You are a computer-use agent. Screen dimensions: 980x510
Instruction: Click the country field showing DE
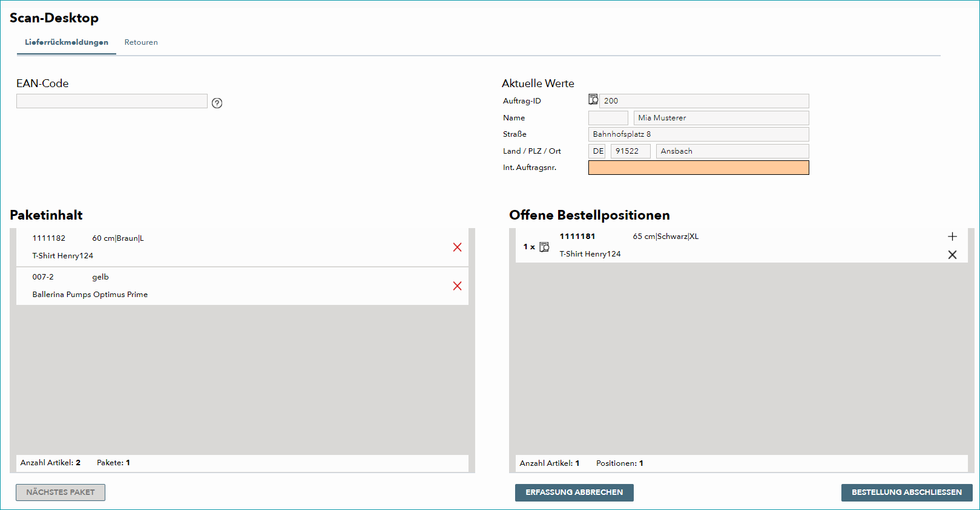tap(597, 151)
